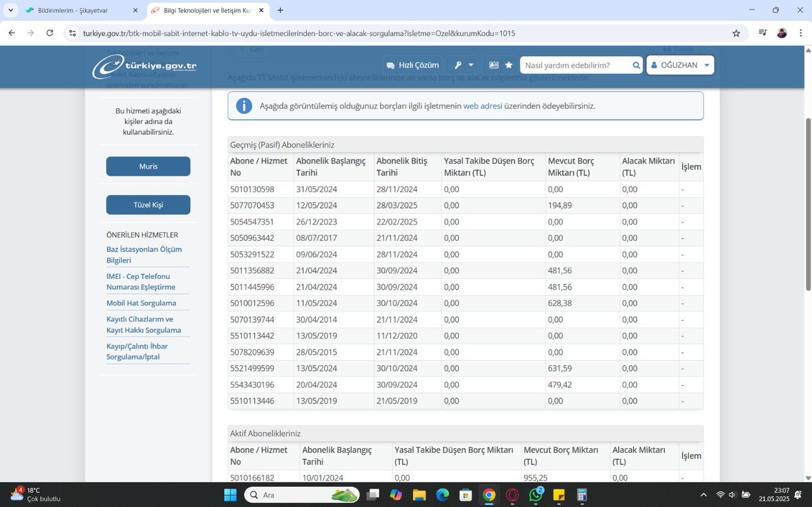Click the türkiye.gov.tr logo
Screen dimensions: 812x507
144,66
